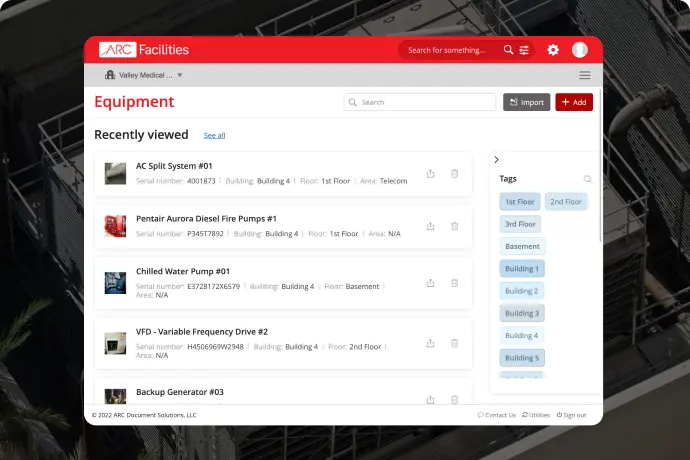Open the hamburger menu
Image resolution: width=690 pixels, height=460 pixels.
585,75
